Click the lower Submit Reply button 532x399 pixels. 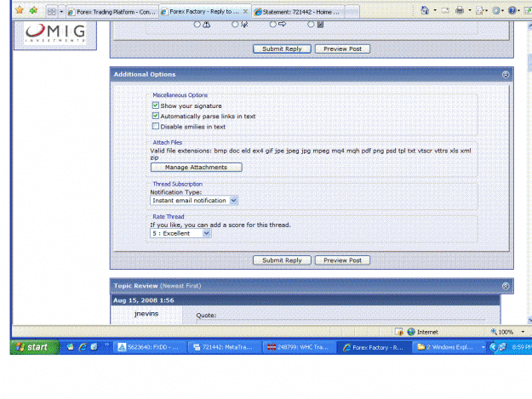coord(282,260)
